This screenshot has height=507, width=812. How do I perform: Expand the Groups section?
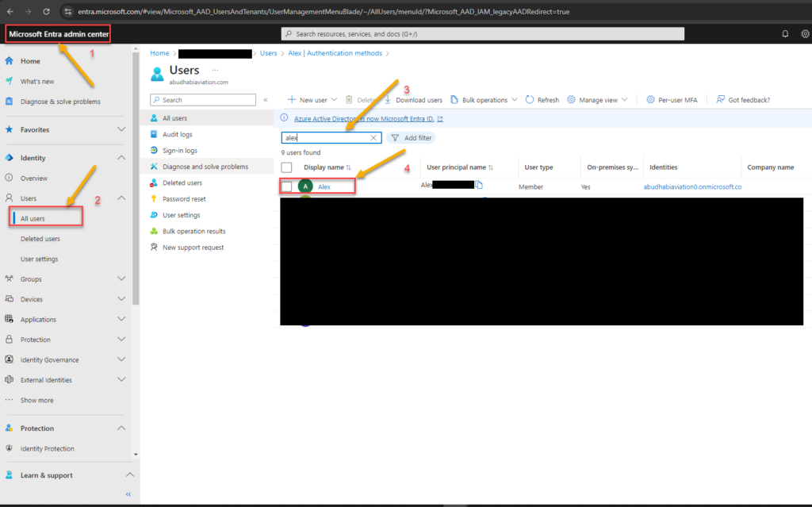(x=121, y=278)
